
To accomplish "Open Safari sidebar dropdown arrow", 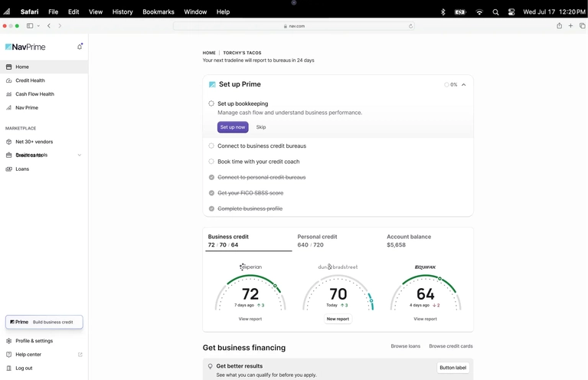I will coord(38,26).
